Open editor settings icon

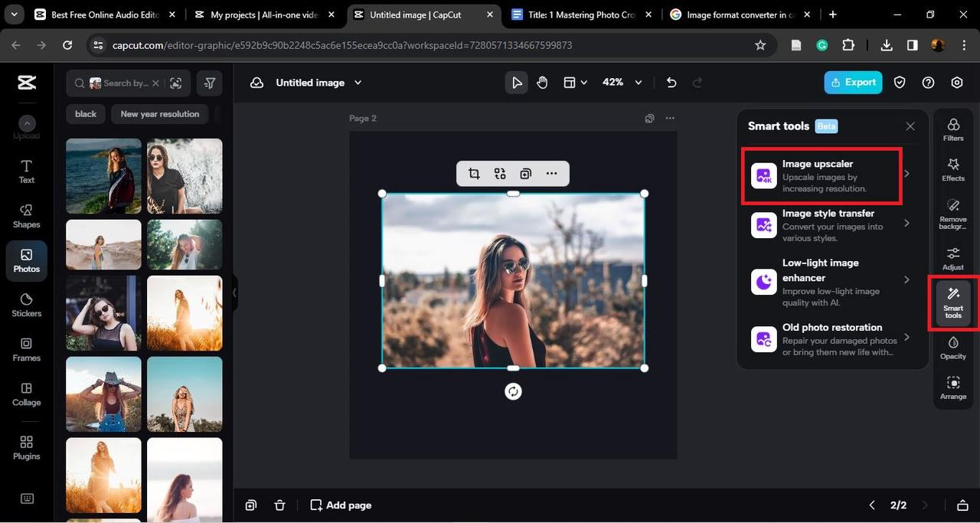[957, 83]
